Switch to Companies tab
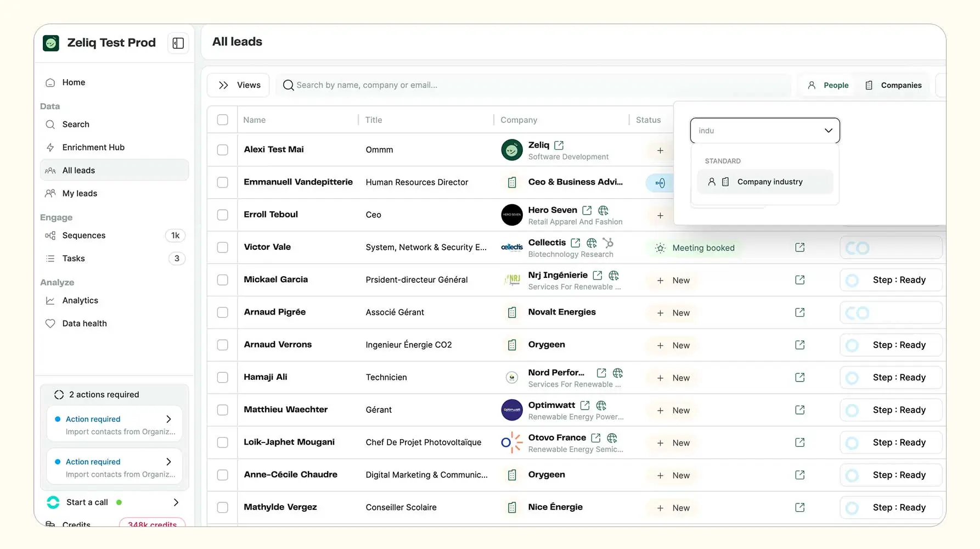Screen dimensions: 980x549 pyautogui.click(x=893, y=85)
